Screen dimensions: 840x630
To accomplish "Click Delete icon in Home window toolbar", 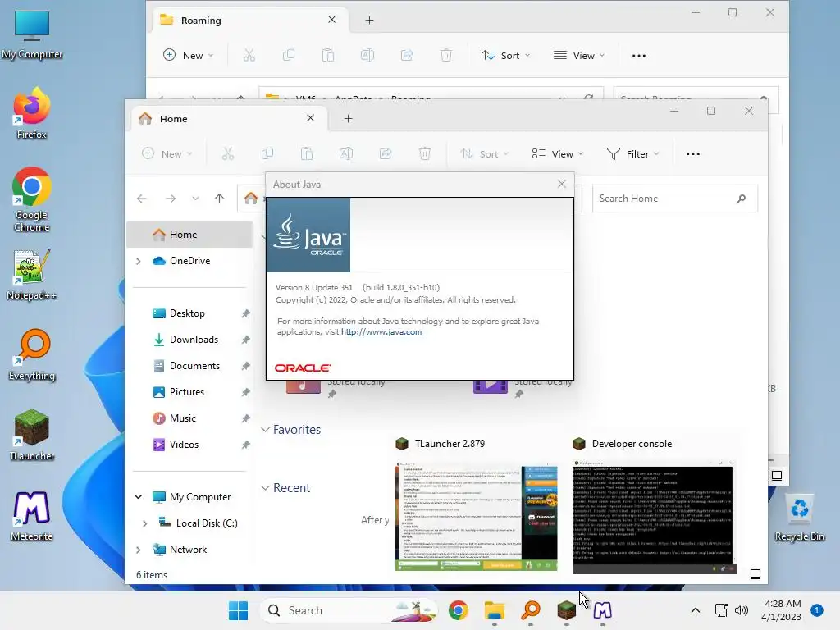I will point(424,153).
